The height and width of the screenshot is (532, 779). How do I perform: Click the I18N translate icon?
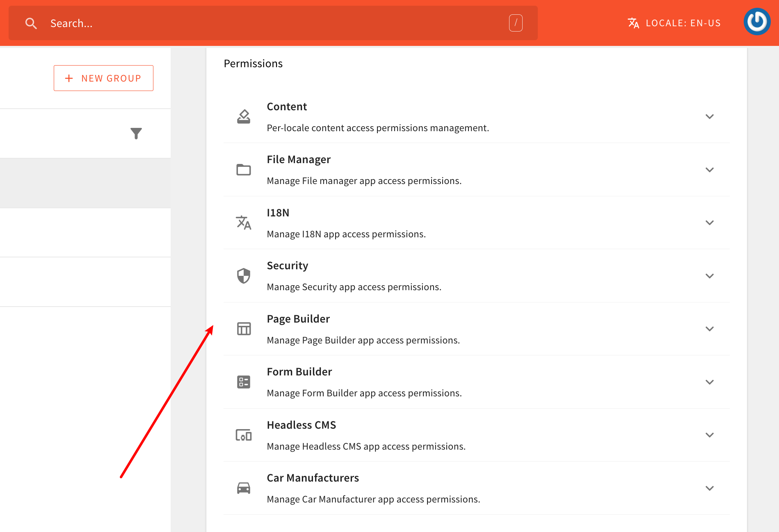pyautogui.click(x=244, y=223)
